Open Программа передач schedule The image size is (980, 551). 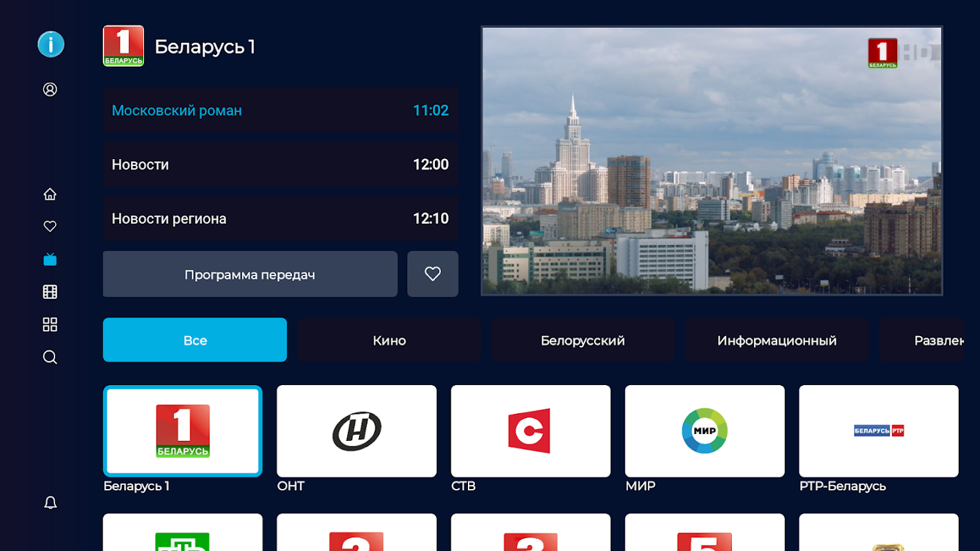tap(250, 274)
